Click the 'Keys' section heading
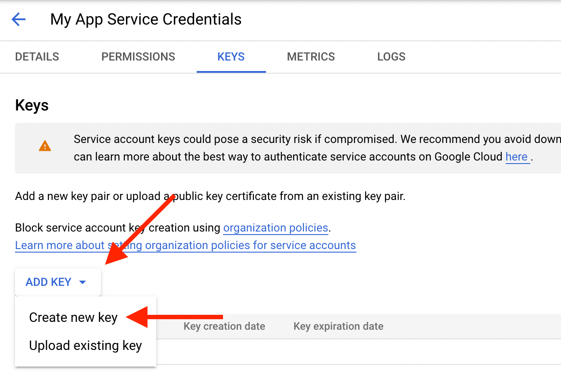The width and height of the screenshot is (561, 392). pos(32,106)
